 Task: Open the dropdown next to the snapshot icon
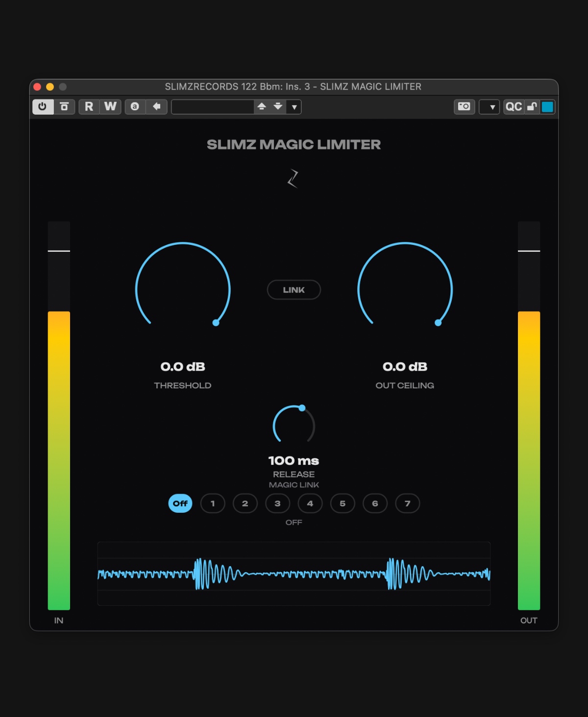(490, 107)
